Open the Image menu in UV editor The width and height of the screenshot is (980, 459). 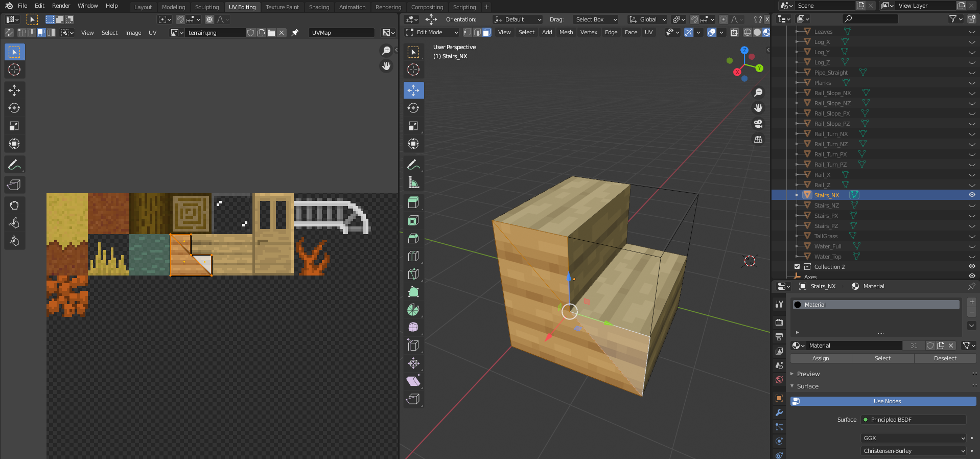133,33
